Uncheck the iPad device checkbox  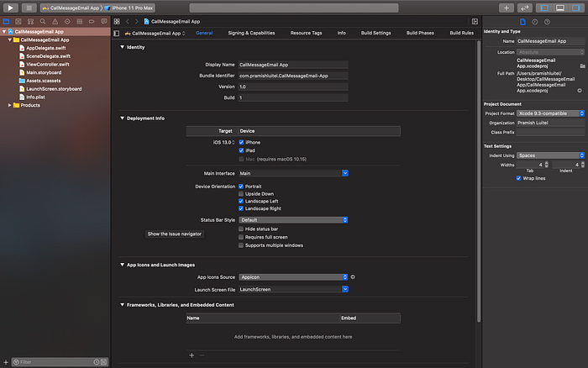pyautogui.click(x=241, y=150)
